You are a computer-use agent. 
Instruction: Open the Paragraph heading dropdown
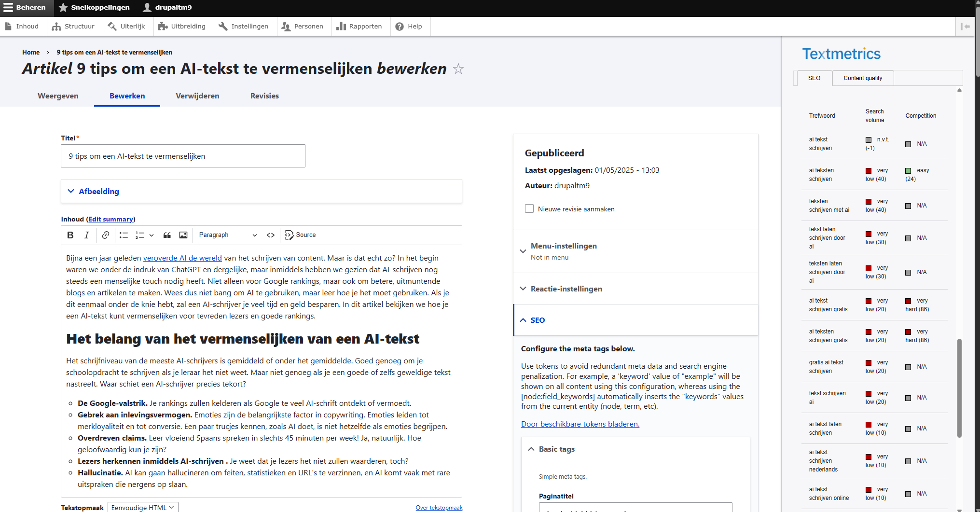[x=227, y=235]
